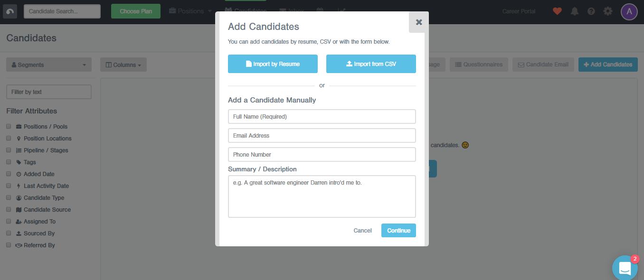Click the red heart icon in header
The width and height of the screenshot is (644, 280).
click(x=557, y=11)
